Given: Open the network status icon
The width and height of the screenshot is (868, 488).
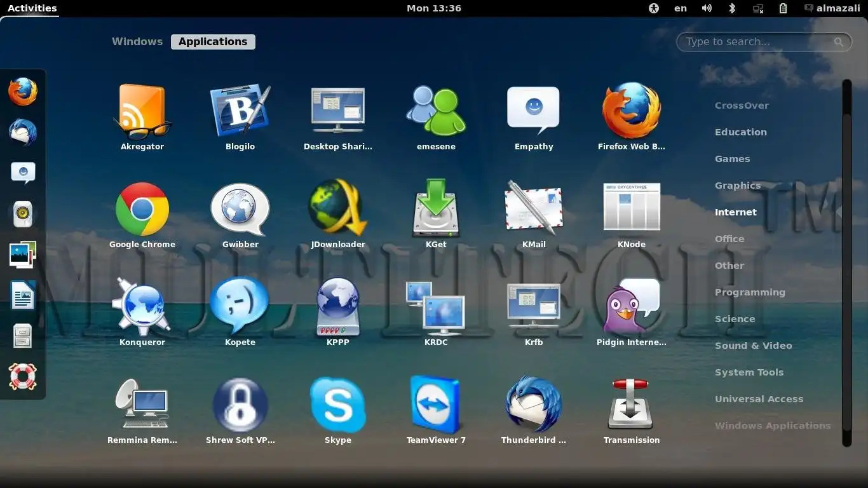Looking at the screenshot, I should 757,8.
